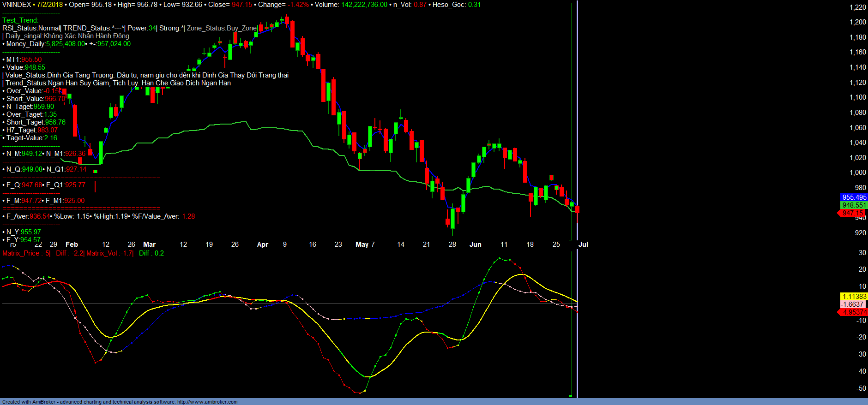Click the pink -1.6637 indicator label
The width and height of the screenshot is (868, 405).
tap(853, 304)
